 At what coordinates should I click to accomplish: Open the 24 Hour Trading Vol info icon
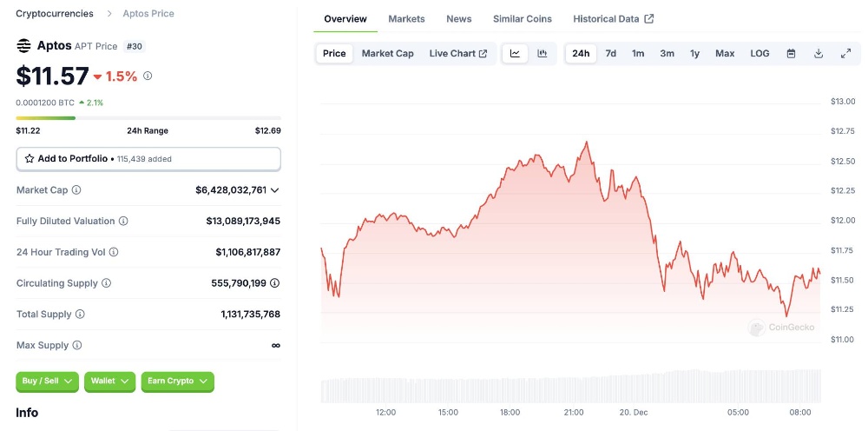[x=114, y=252]
